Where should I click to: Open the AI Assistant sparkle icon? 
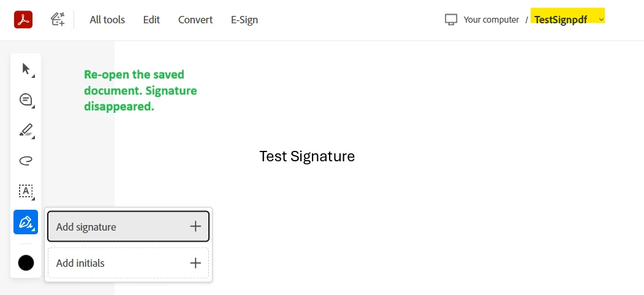(x=58, y=19)
